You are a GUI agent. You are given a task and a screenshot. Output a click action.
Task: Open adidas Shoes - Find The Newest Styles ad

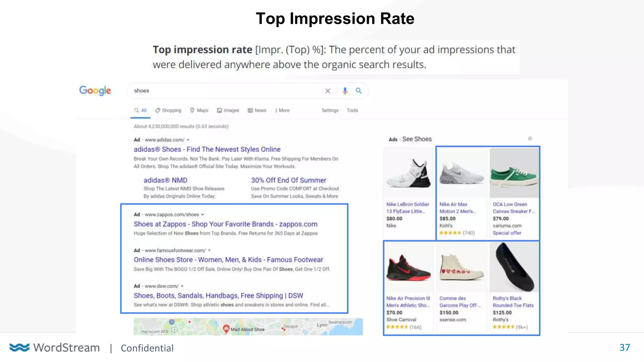(207, 149)
